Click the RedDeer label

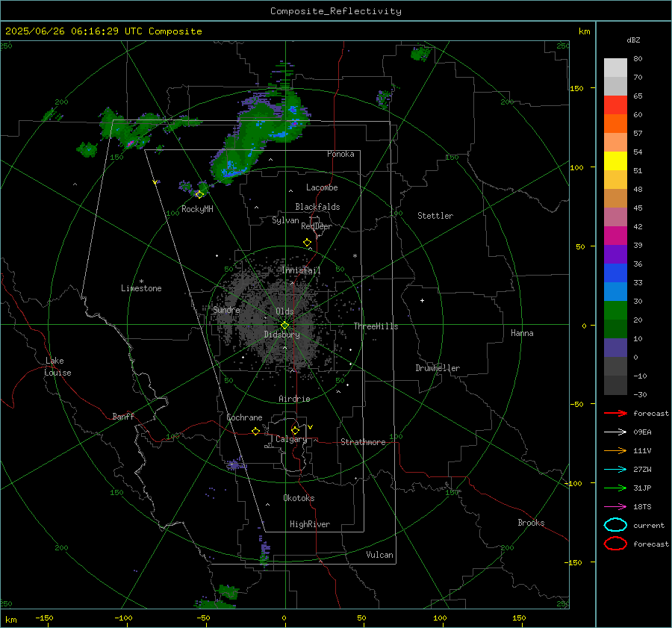click(317, 226)
